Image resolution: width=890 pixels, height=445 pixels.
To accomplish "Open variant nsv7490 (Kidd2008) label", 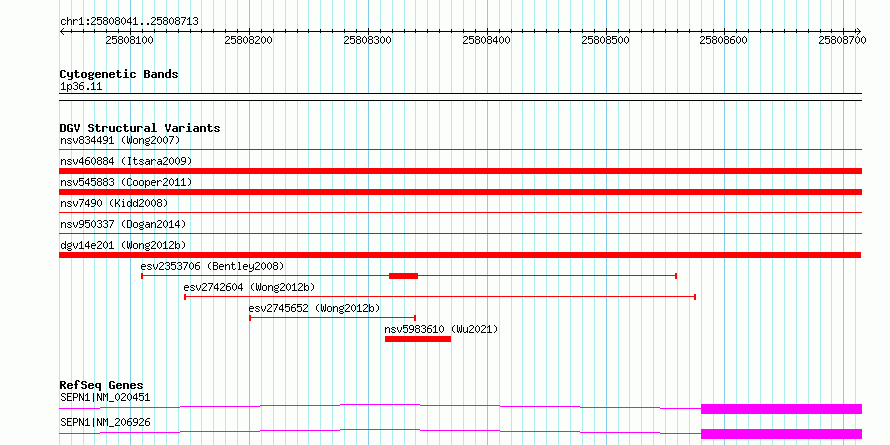I will (114, 203).
